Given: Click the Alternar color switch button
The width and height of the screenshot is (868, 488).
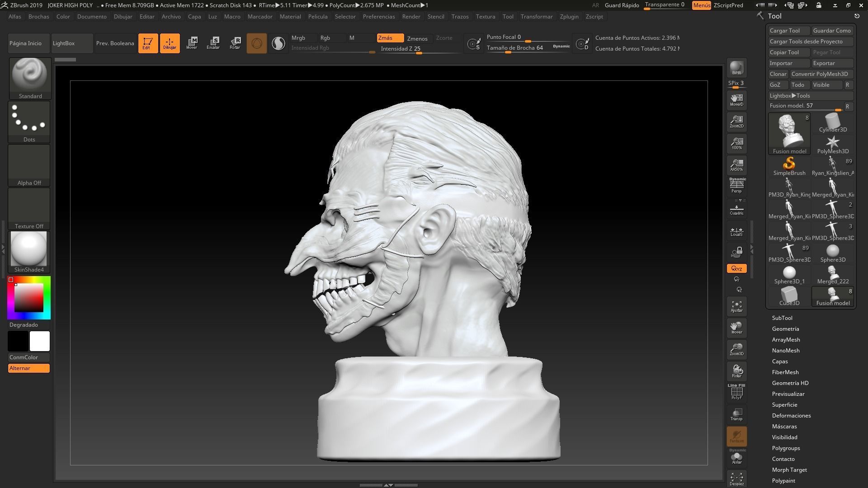Looking at the screenshot, I should point(29,368).
